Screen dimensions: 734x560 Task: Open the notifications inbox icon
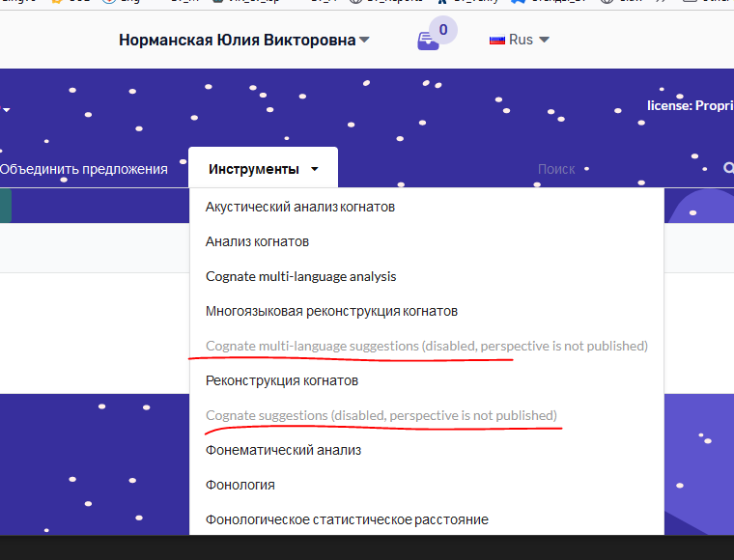point(428,42)
